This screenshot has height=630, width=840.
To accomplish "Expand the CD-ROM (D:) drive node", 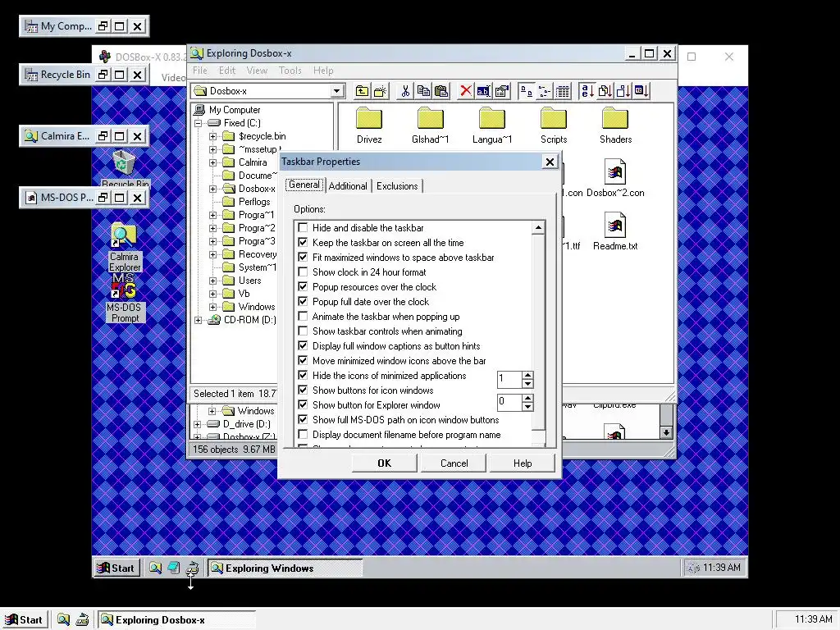I will pyautogui.click(x=198, y=320).
